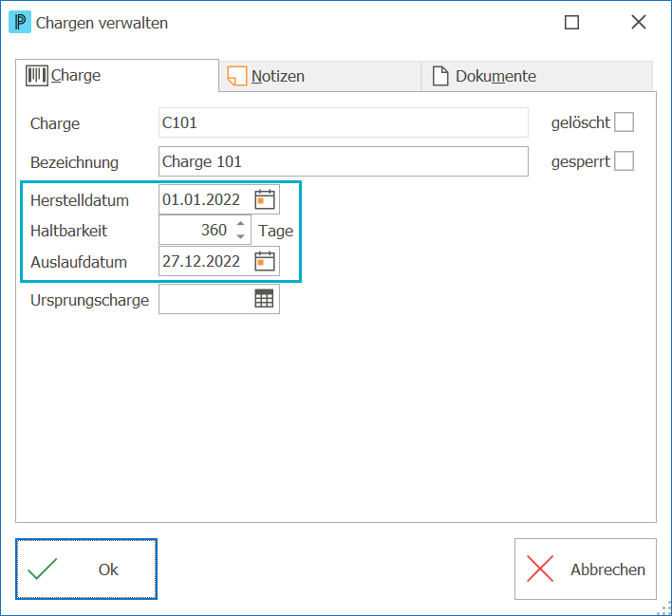Click the Tage unit label
The height and width of the screenshot is (616, 672).
click(275, 231)
